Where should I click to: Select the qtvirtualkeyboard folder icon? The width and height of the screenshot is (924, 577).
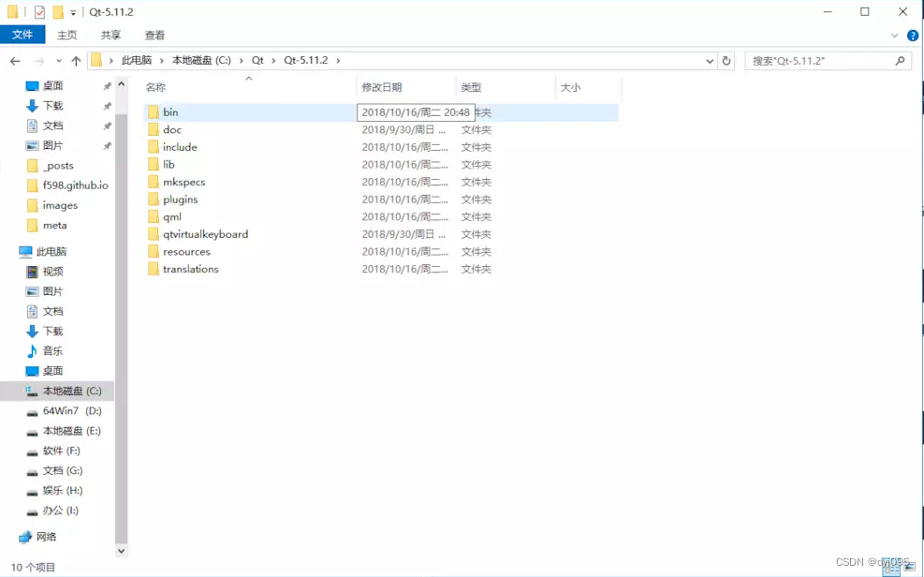[x=154, y=234]
